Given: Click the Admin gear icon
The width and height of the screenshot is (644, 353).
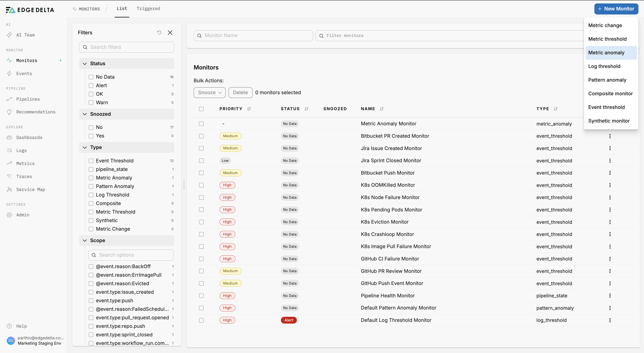Looking at the screenshot, I should (9, 215).
